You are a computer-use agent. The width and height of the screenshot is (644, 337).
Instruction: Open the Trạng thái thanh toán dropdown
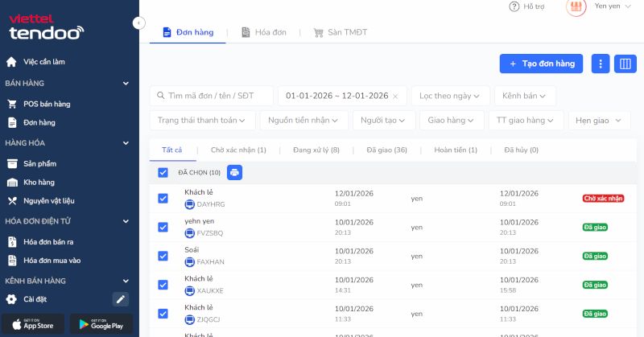click(202, 120)
